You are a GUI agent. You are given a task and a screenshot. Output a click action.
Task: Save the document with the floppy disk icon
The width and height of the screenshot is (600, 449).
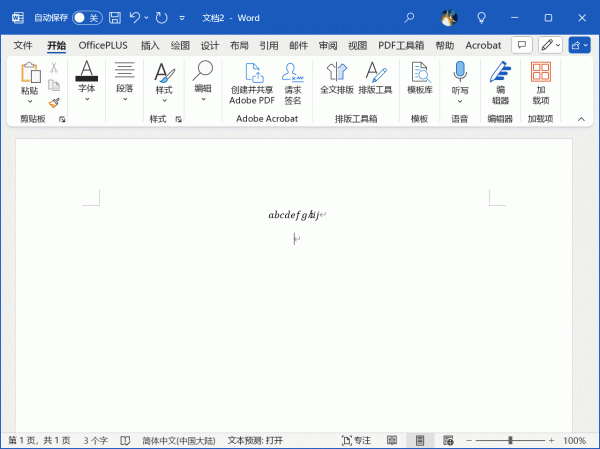(115, 18)
